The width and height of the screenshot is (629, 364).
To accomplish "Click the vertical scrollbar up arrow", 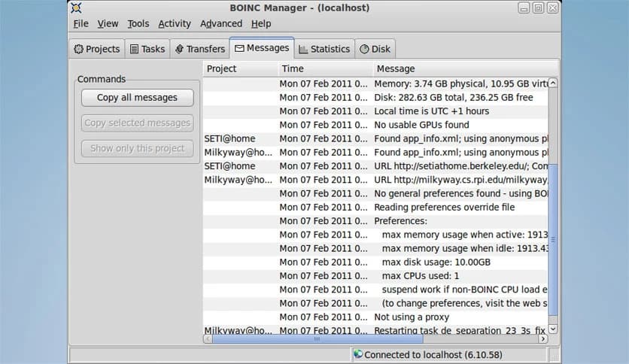I will [553, 83].
